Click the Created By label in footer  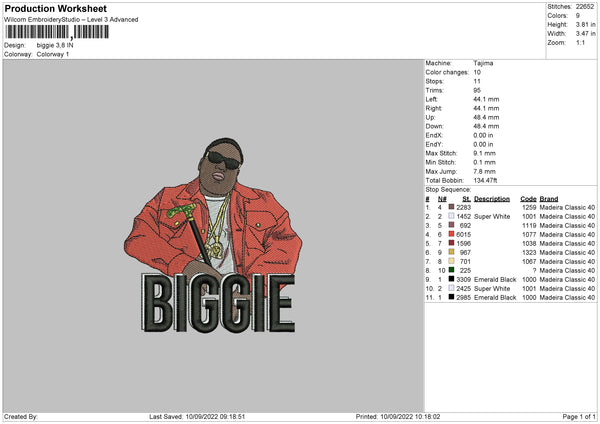[21, 416]
